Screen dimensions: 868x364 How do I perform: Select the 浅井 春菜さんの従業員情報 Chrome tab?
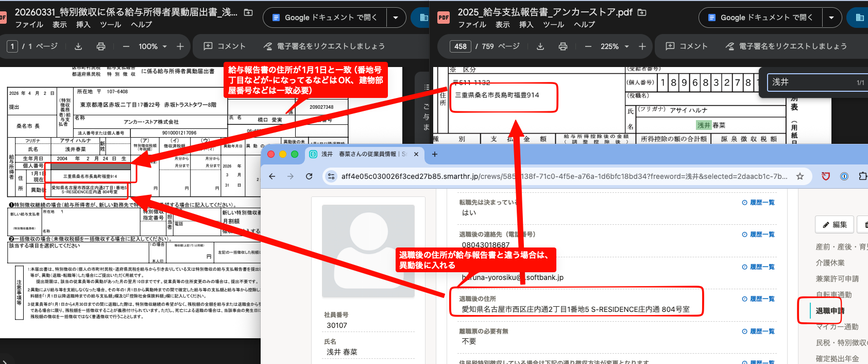click(x=363, y=154)
